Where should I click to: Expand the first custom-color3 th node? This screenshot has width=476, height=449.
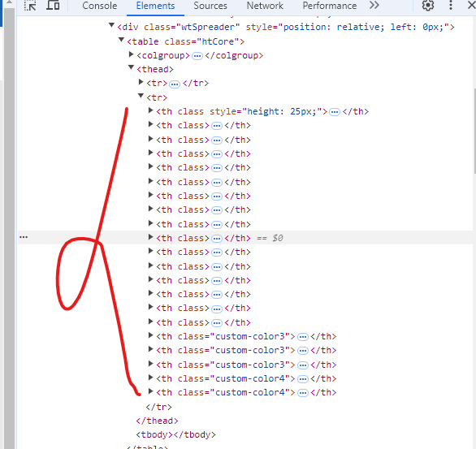click(150, 335)
